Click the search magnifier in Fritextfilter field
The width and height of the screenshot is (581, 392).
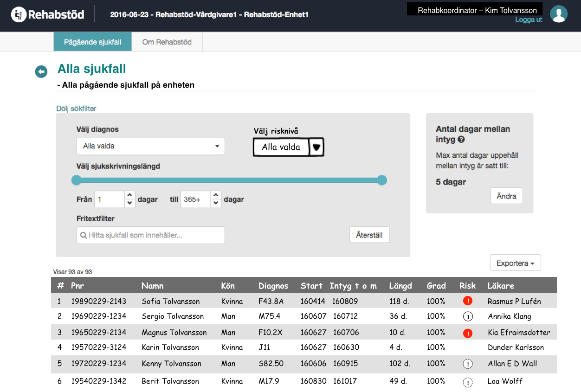tap(84, 235)
